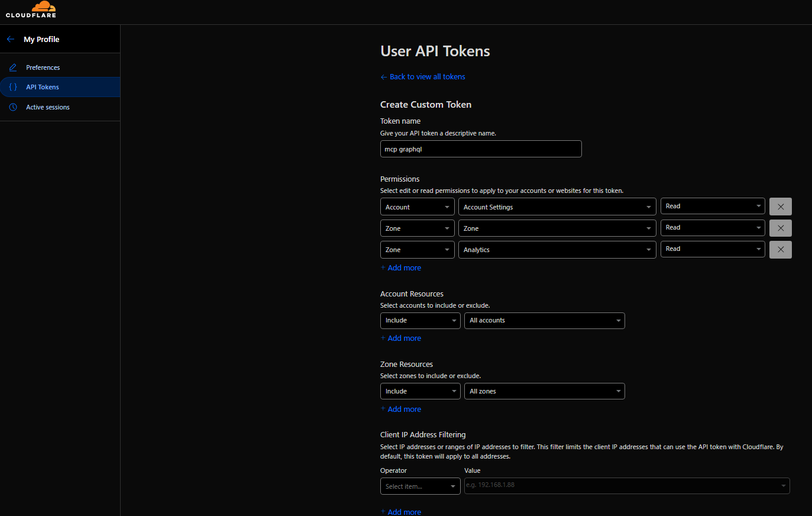Open Active sessions in the sidebar
The image size is (812, 516).
click(47, 107)
